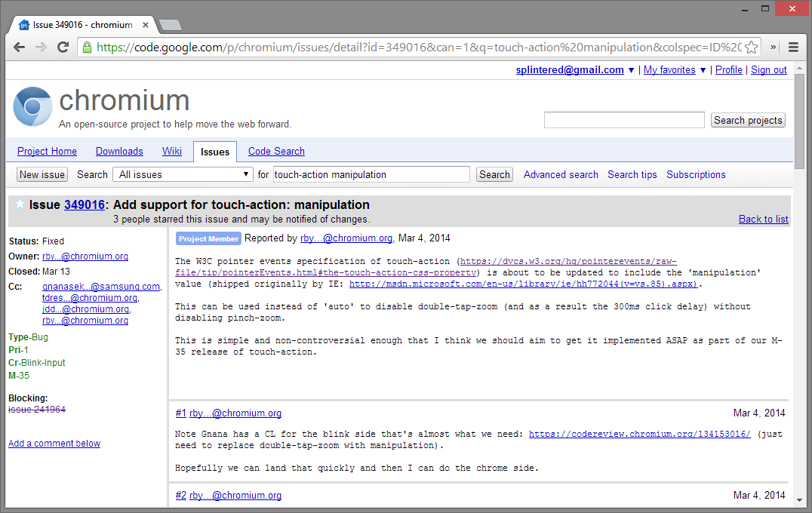The width and height of the screenshot is (812, 513).
Task: Open the All issues dropdown
Action: [183, 174]
